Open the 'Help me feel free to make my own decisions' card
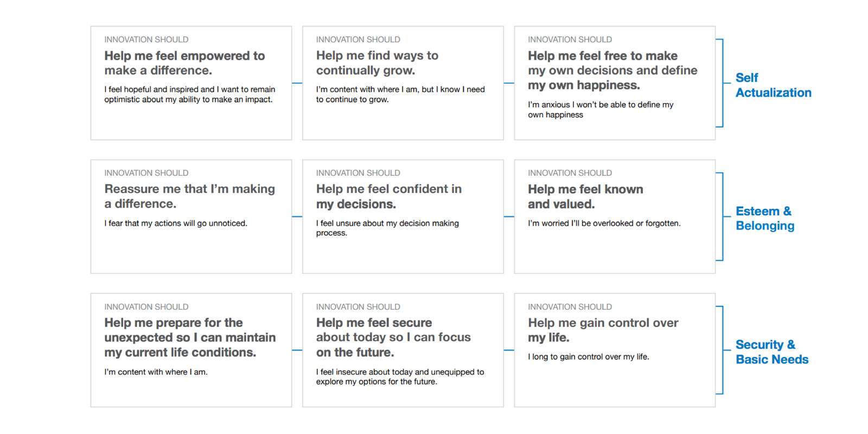 coord(615,83)
